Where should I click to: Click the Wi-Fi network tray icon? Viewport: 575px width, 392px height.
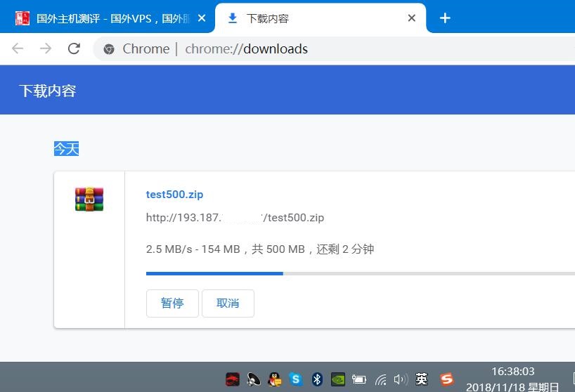pyautogui.click(x=380, y=379)
